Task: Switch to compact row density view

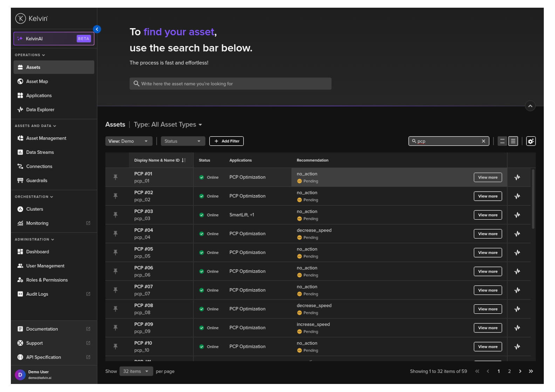Action: click(x=502, y=141)
